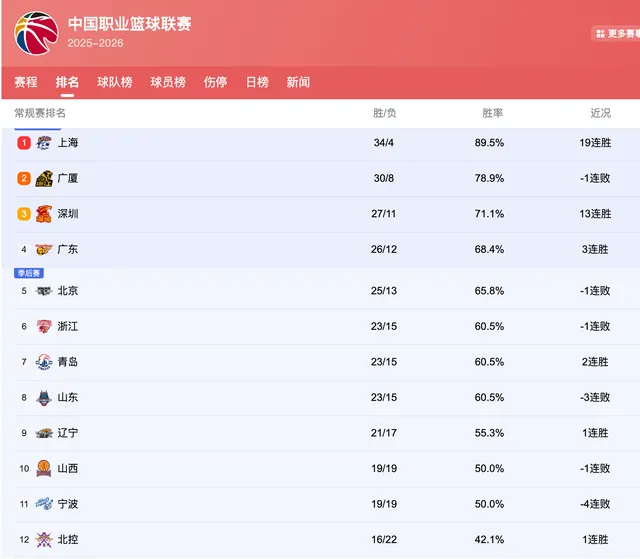Viewport: 640px width, 559px height.
Task: Click the 25/13 record cell
Action: (x=384, y=291)
